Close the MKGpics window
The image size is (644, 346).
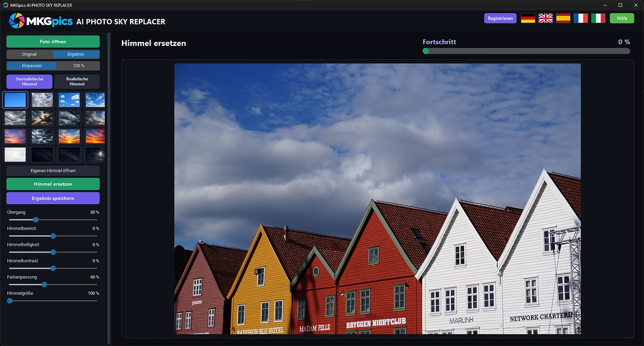coord(636,5)
